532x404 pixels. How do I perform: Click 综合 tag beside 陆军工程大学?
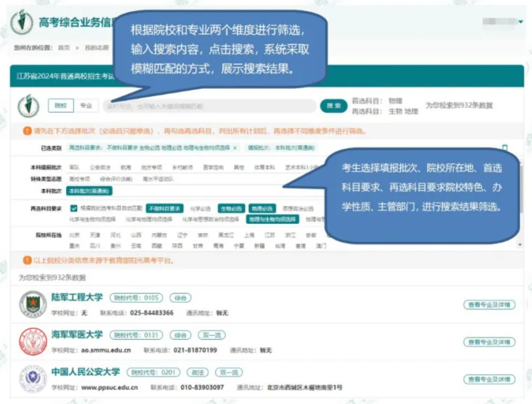[180, 298]
